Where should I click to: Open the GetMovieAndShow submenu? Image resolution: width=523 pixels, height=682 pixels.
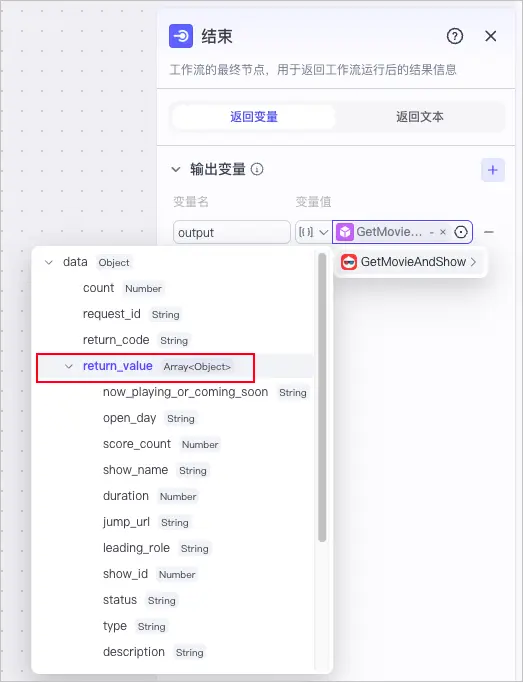[410, 262]
